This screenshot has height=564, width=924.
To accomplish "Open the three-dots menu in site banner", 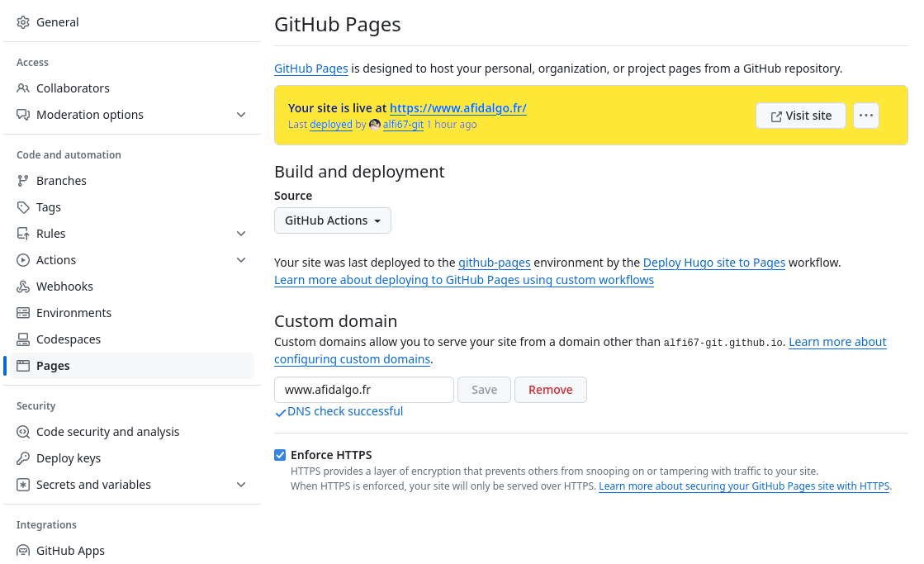I will point(865,116).
